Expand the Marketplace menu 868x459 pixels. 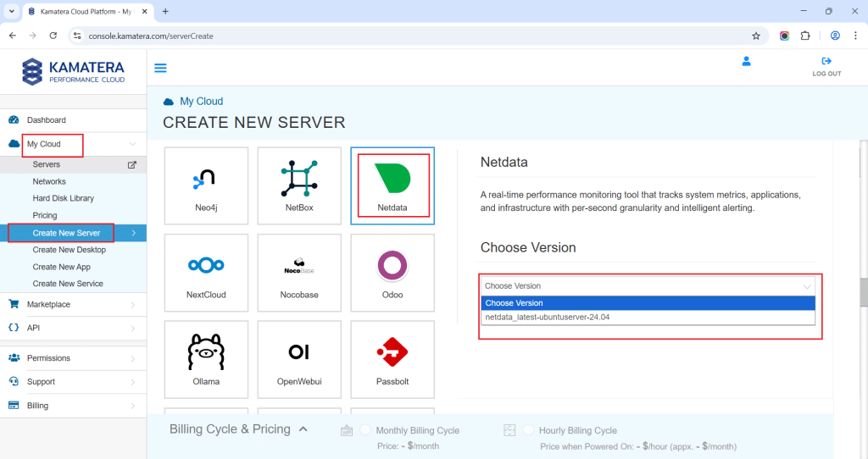pyautogui.click(x=73, y=305)
